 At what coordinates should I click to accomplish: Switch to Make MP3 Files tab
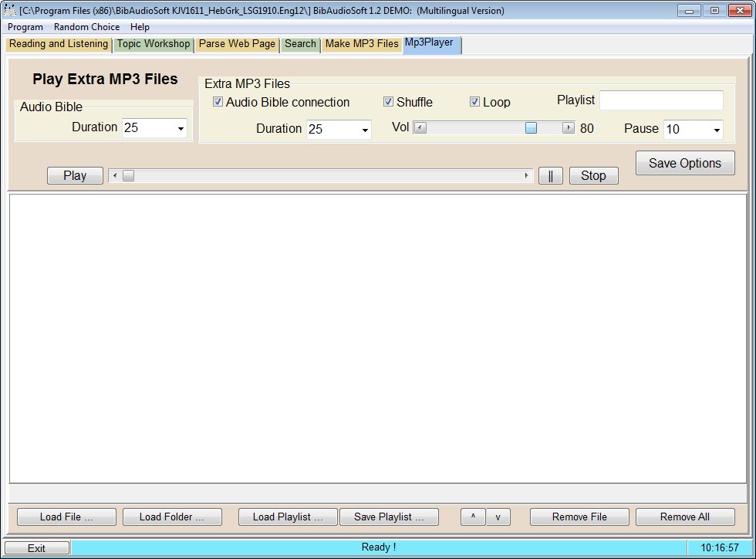362,44
